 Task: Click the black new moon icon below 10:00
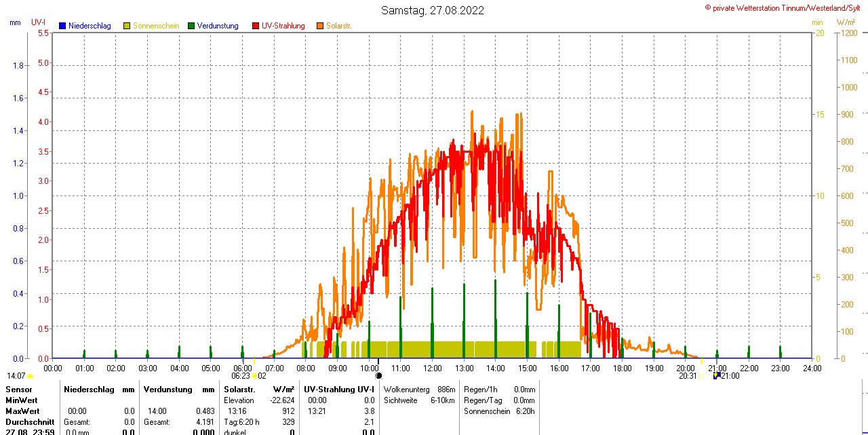click(x=378, y=375)
